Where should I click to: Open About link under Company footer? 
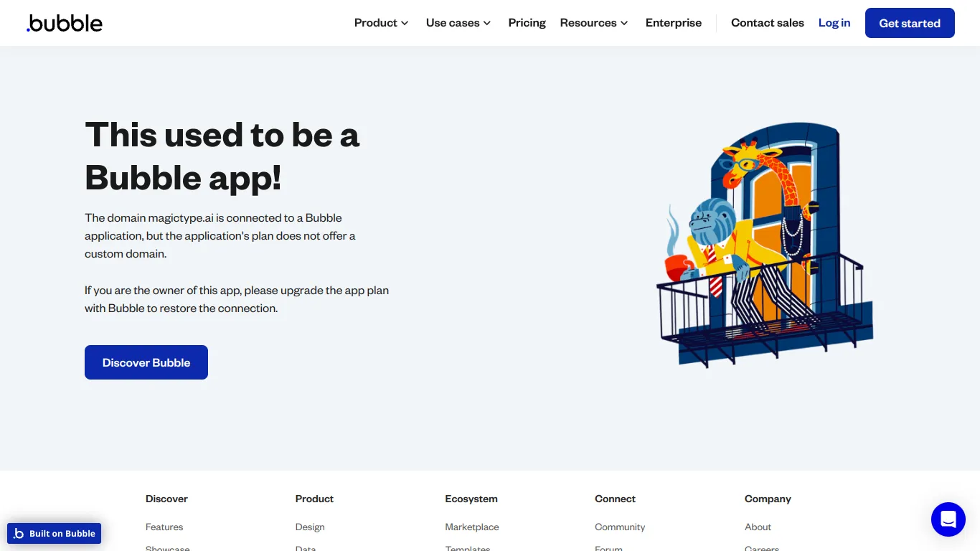[758, 527]
